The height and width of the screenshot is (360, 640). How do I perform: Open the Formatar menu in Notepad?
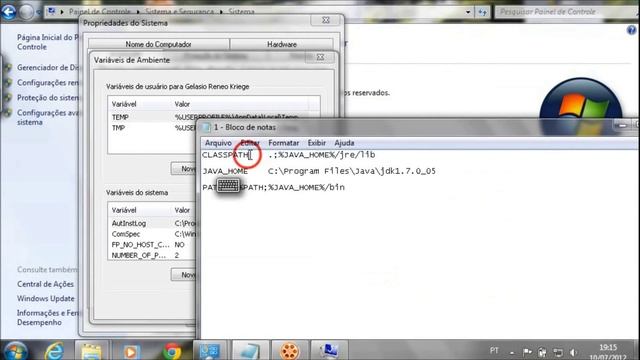point(283,143)
